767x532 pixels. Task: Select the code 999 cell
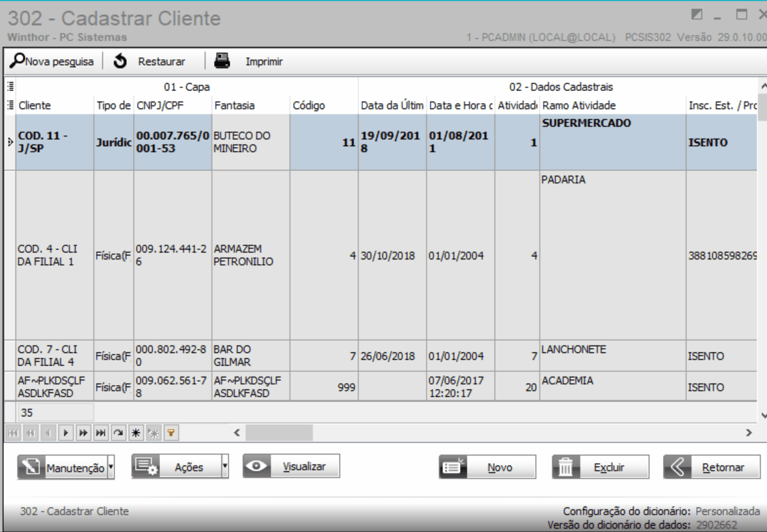(x=324, y=386)
